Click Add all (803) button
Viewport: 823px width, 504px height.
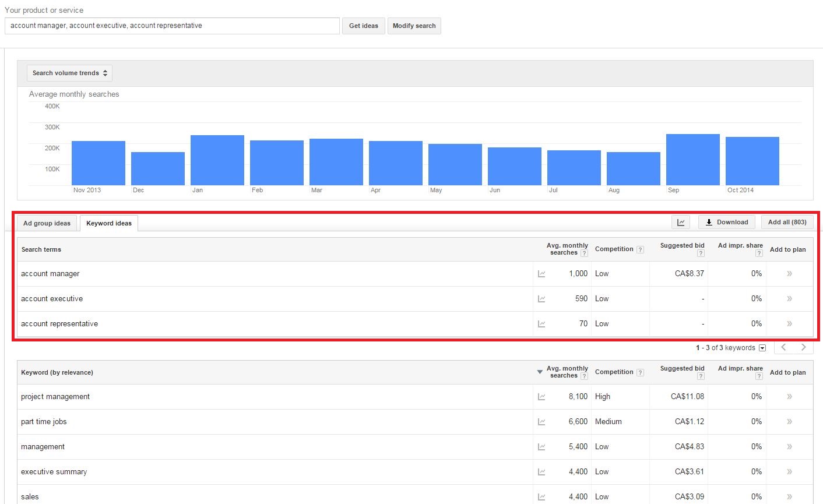click(x=787, y=222)
